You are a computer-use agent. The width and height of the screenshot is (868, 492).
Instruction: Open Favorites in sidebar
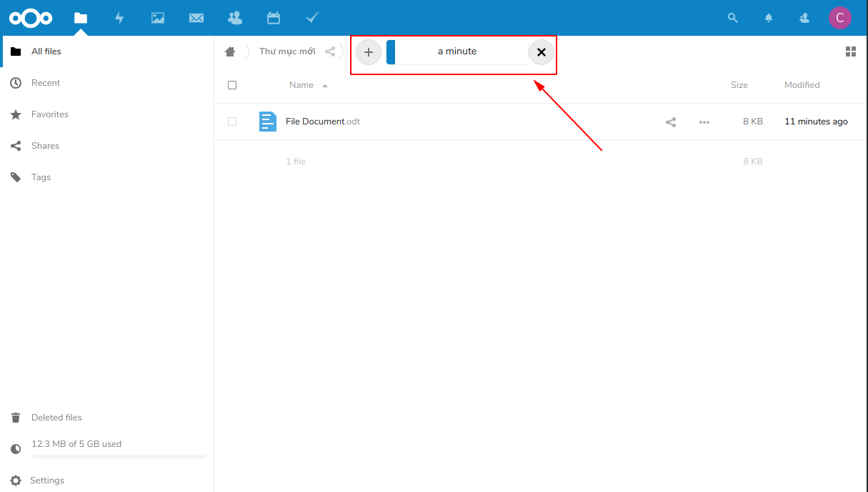point(107,114)
